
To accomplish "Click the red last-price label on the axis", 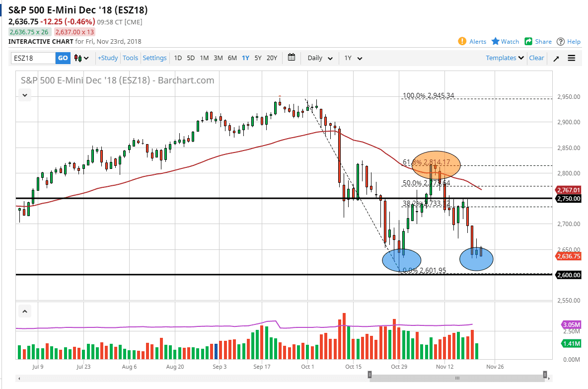I will 567,256.
